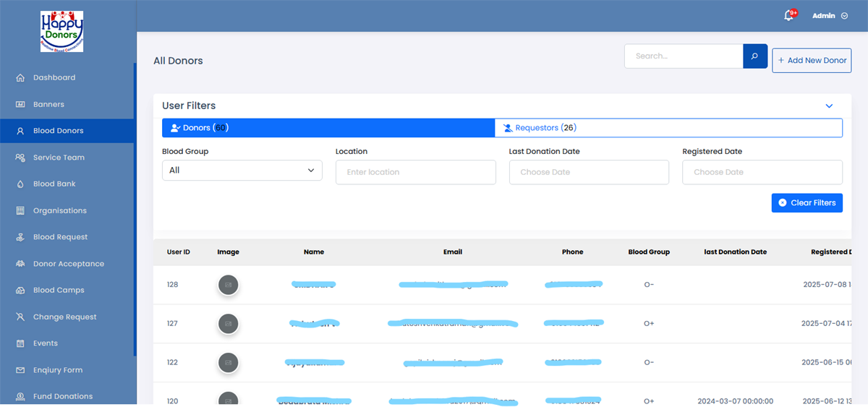The image size is (868, 407).
Task: Open the Banners sidebar item
Action: (x=48, y=105)
